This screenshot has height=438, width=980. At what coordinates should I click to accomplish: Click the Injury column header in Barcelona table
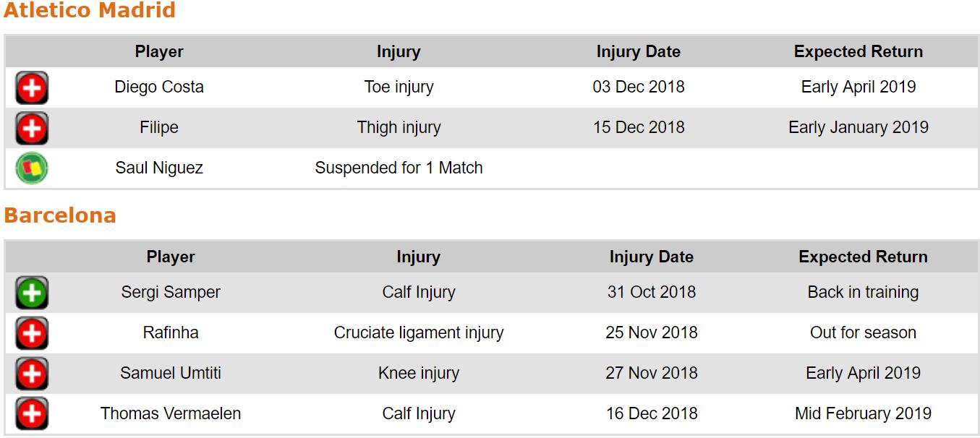pos(418,257)
